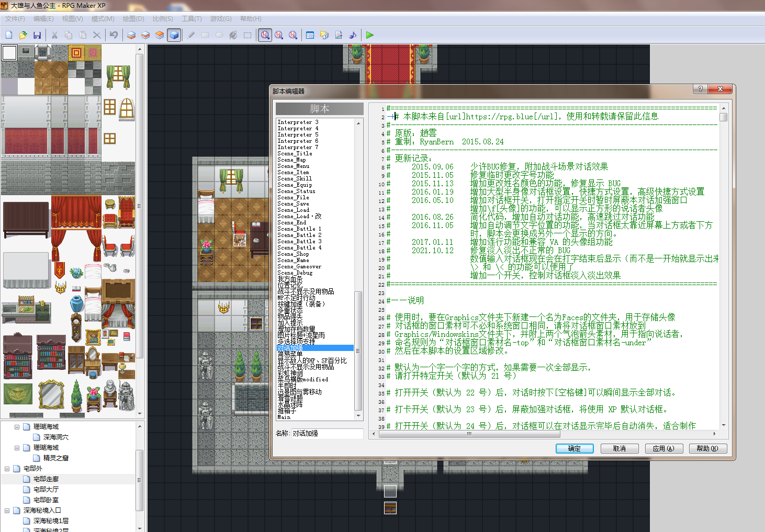
Task: Collapse the 深海秘境入口 tree node
Action: 7,511
